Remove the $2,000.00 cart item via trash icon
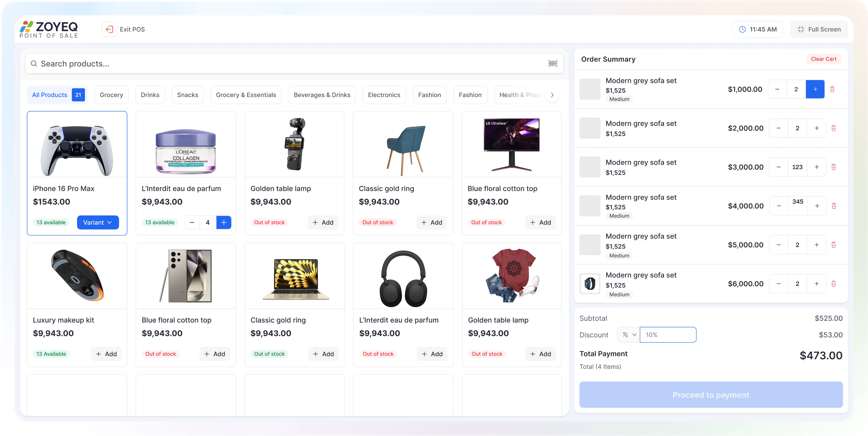This screenshot has height=436, width=868. click(x=833, y=128)
